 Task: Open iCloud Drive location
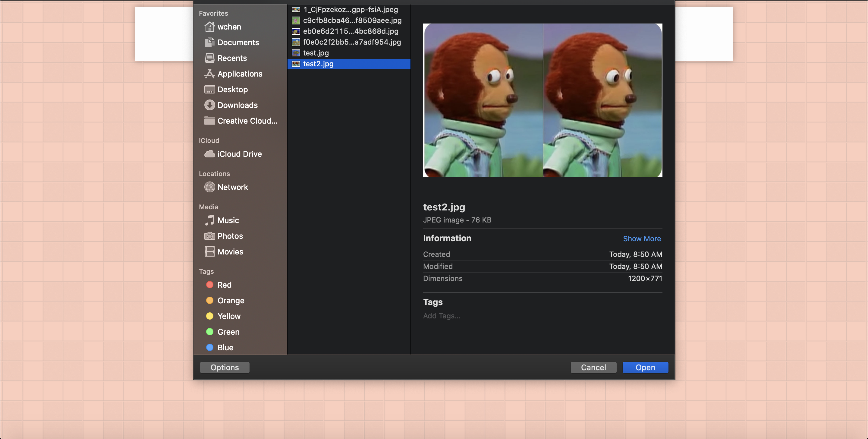click(239, 154)
